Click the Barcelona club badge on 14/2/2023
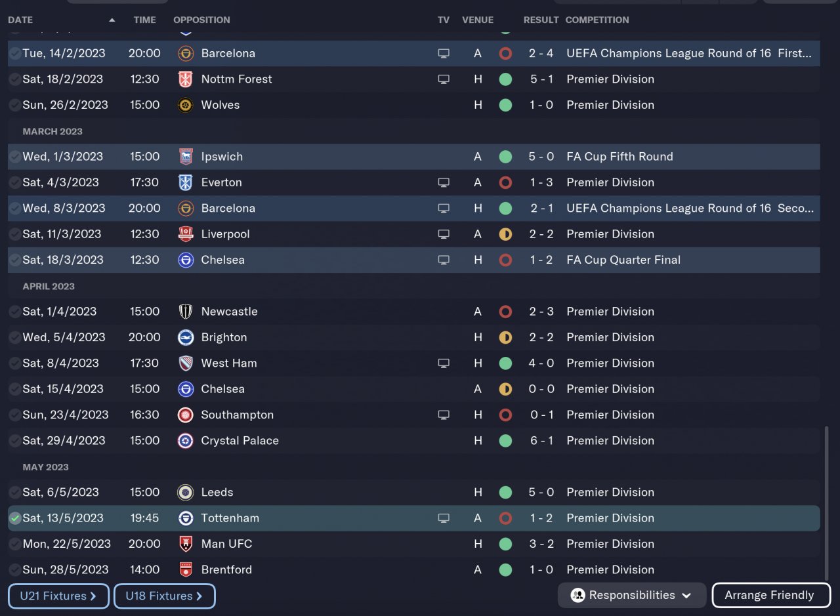 point(186,53)
